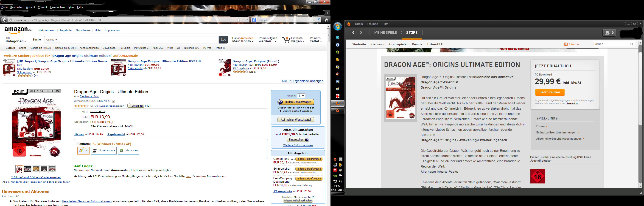Open the Menge quantity dropdown
Screen dimensions: 644x206
point(301,96)
